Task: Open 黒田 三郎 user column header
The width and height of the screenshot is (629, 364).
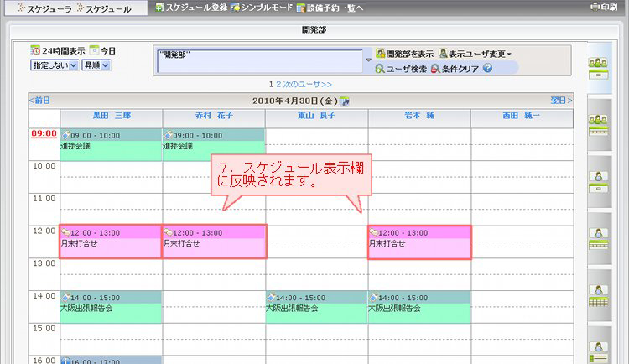Action: tap(112, 116)
